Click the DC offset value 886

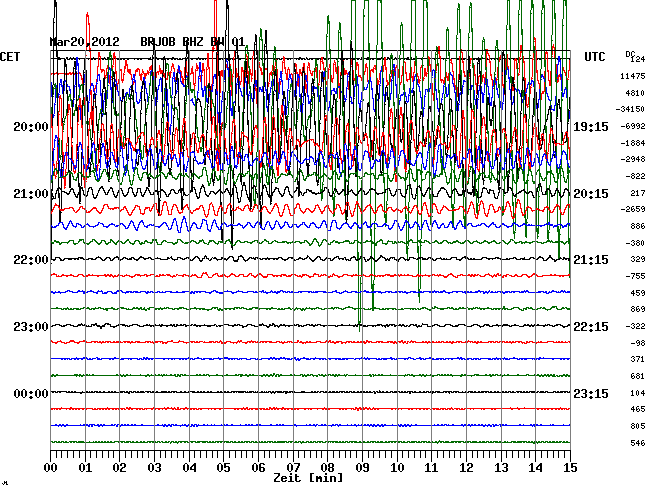pyautogui.click(x=638, y=226)
